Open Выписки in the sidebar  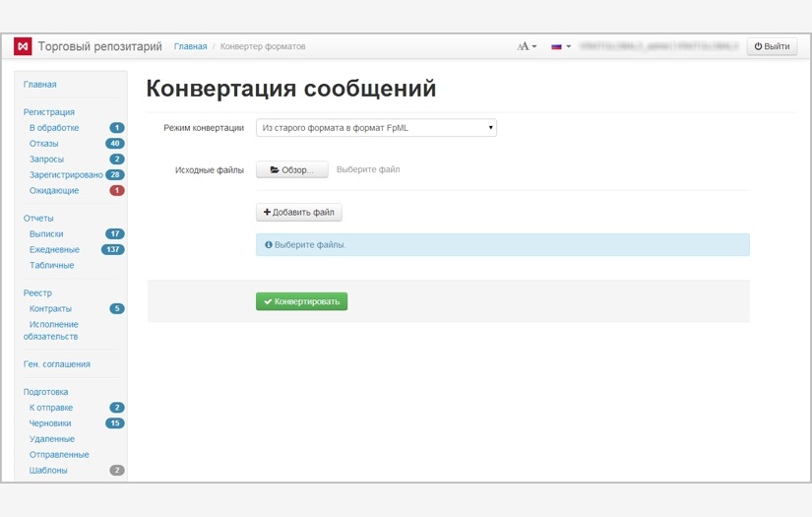[46, 233]
